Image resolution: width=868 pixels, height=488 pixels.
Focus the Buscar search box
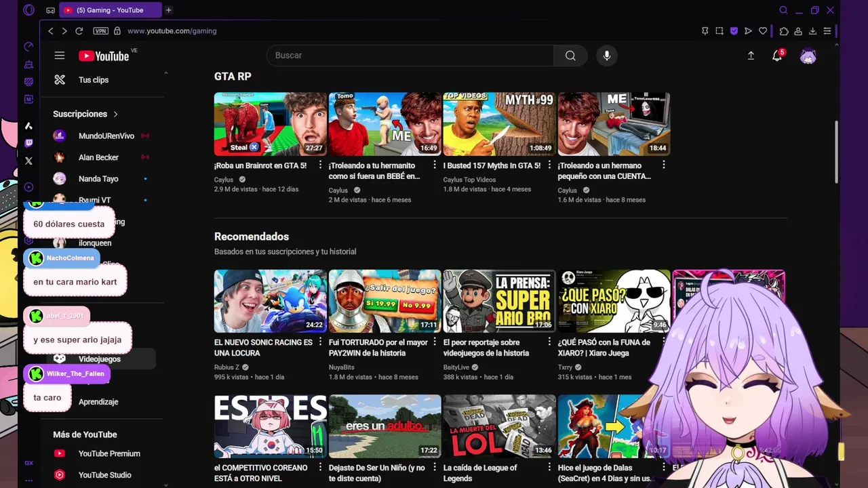(x=410, y=56)
